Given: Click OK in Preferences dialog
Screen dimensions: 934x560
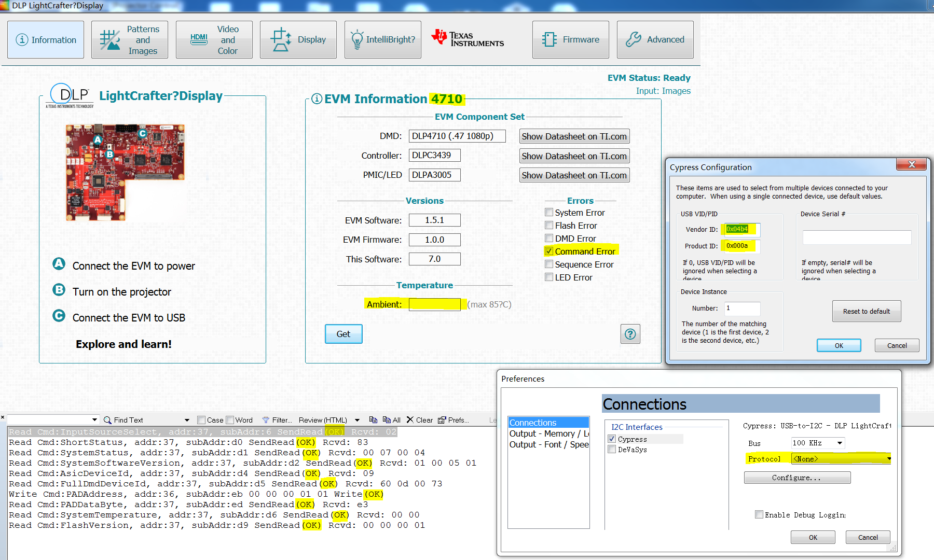Looking at the screenshot, I should pos(813,537).
